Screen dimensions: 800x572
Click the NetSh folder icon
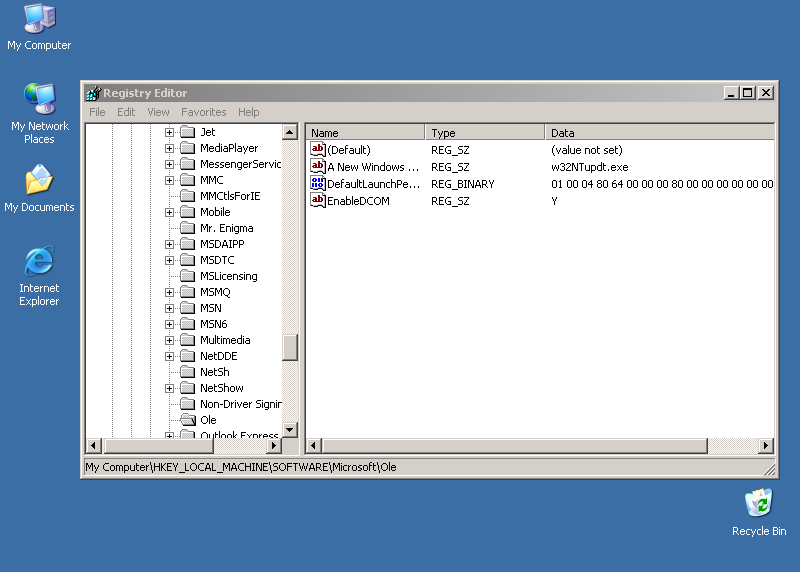point(188,372)
